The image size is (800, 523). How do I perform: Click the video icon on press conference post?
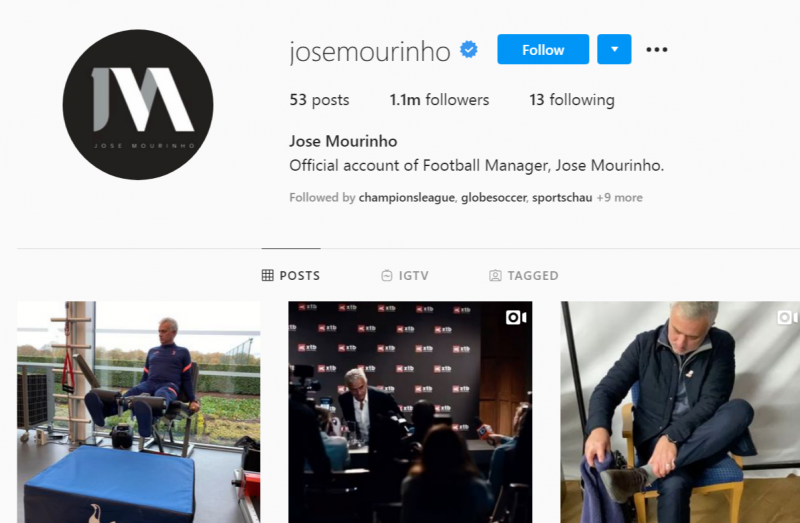[516, 317]
